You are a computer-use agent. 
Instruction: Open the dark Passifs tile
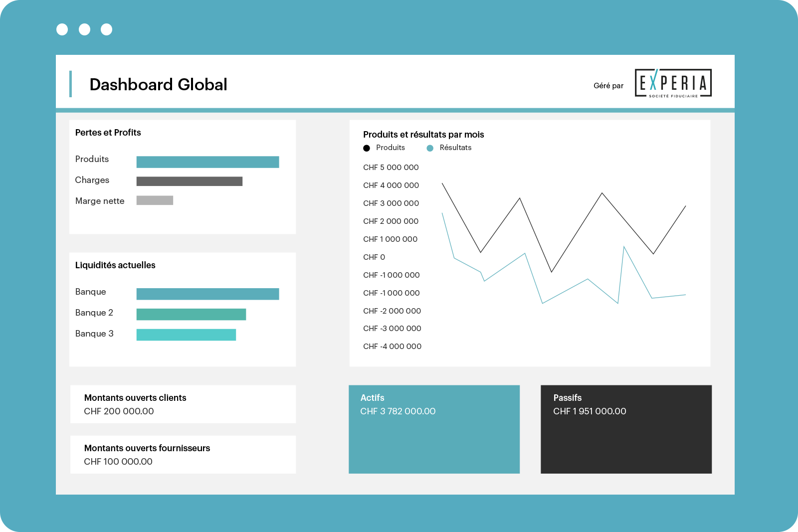click(626, 429)
